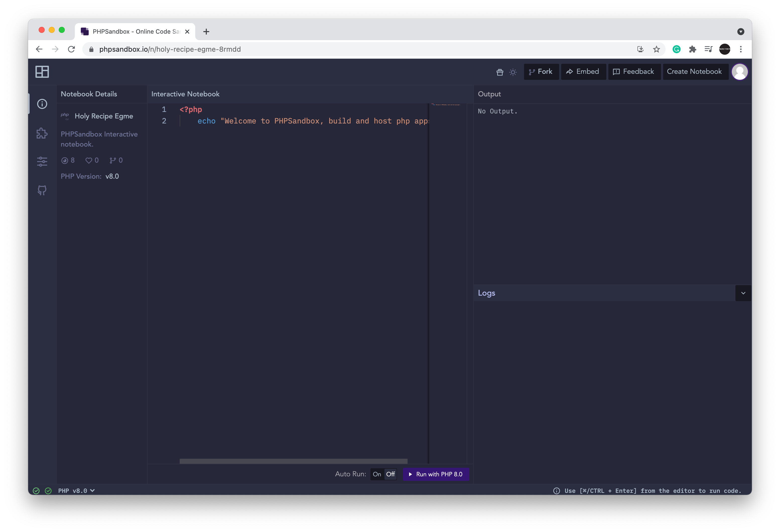Click the user avatar icon
This screenshot has height=532, width=780.
pos(740,72)
